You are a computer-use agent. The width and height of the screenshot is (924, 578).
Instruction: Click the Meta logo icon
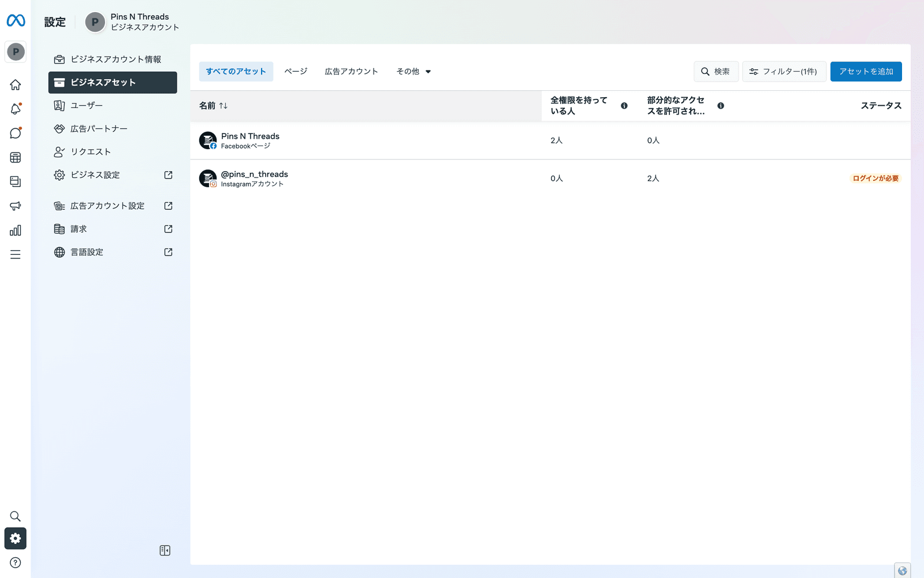click(16, 21)
